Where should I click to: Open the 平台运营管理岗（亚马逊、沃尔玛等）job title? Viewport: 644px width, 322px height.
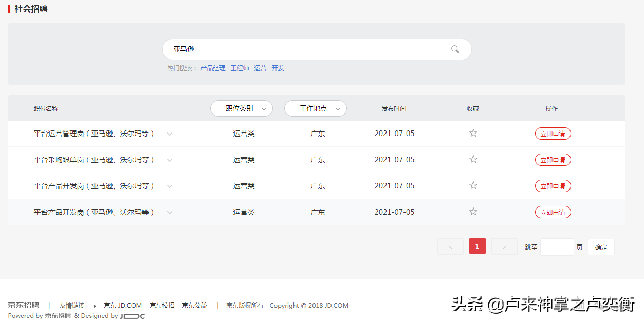click(x=94, y=134)
